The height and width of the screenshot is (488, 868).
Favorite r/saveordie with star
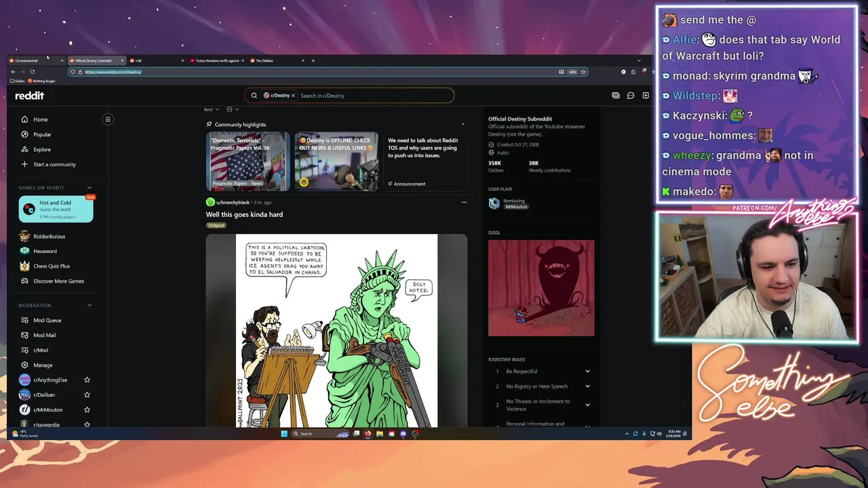87,424
